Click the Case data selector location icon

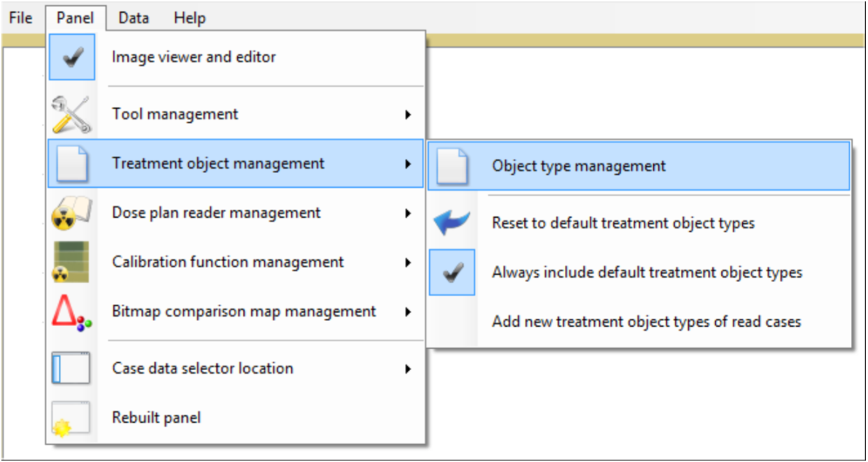coord(71,368)
